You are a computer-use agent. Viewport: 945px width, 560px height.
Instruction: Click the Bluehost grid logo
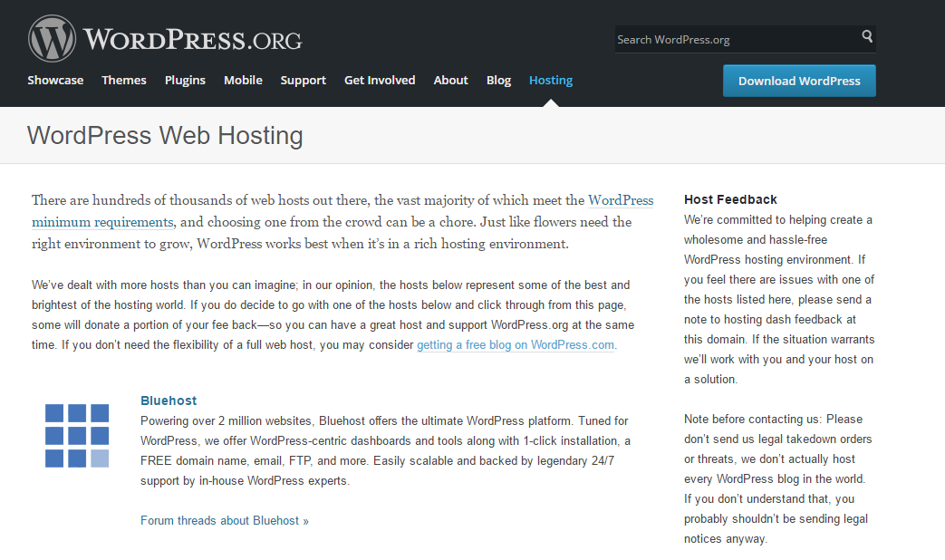77,436
